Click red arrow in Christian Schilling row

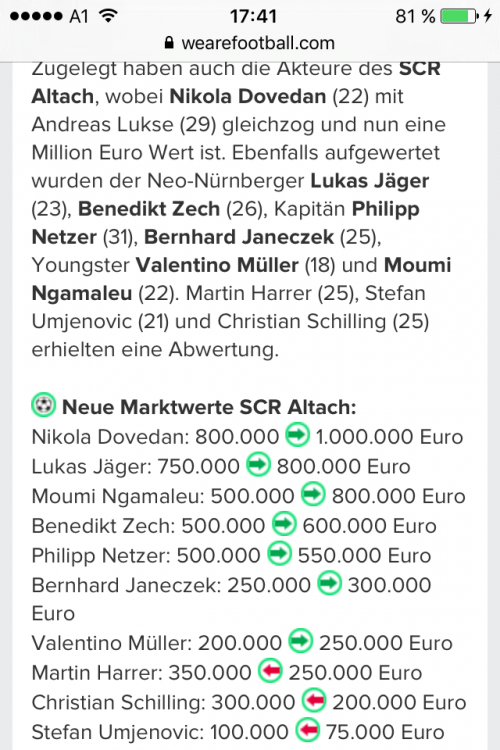[314, 700]
